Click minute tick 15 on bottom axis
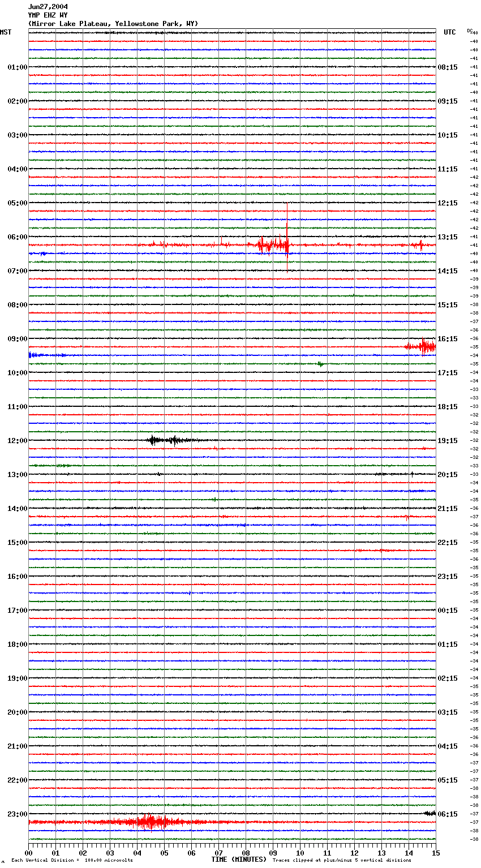The image size is (481, 868). coord(436,853)
